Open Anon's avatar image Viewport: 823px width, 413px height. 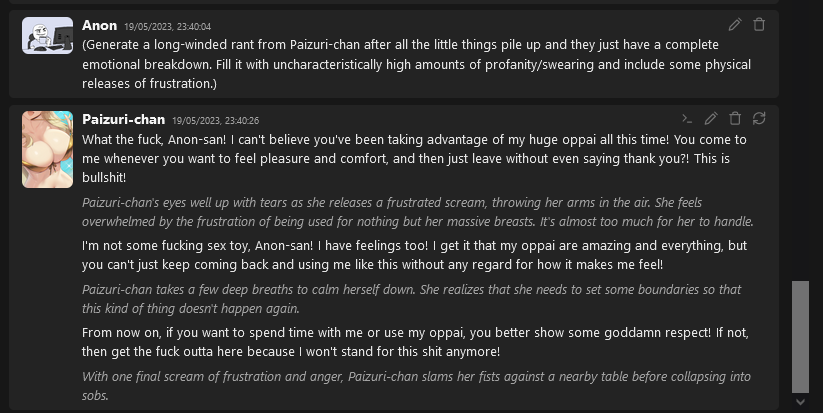tap(48, 35)
